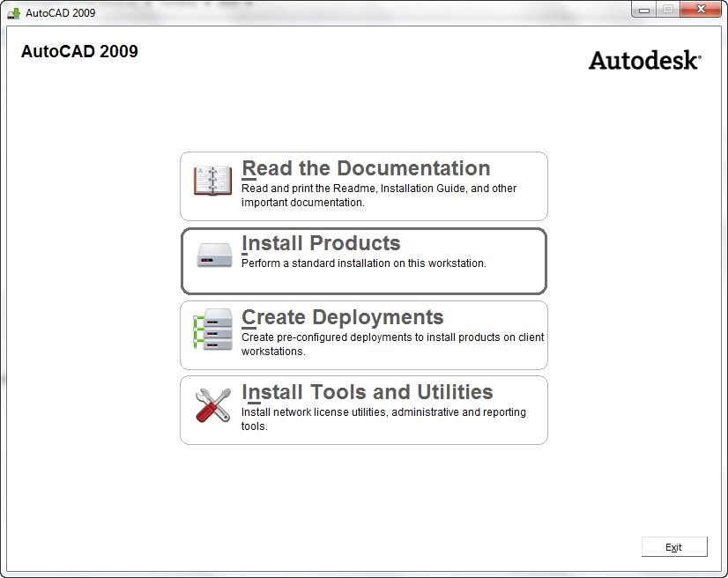Click the description starting "Install network license utilities"

[383, 419]
